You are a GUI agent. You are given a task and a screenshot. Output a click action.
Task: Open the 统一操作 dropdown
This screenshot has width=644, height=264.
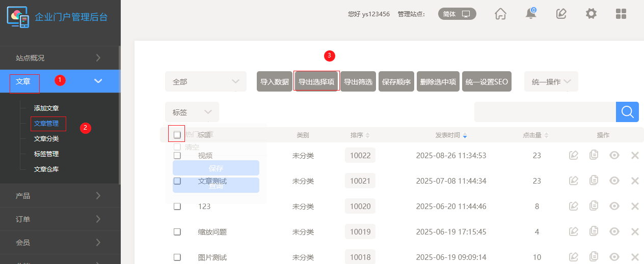point(551,81)
